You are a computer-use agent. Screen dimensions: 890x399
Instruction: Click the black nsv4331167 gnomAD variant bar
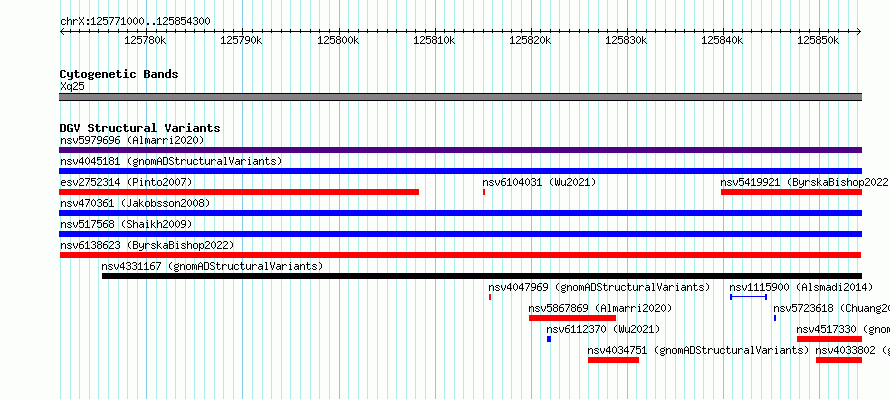(x=482, y=276)
